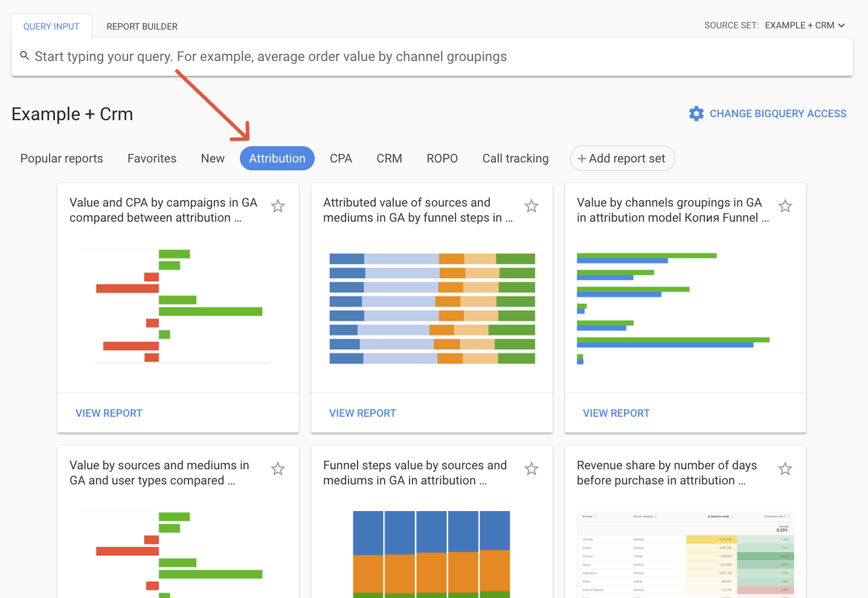
Task: Select the New report category
Action: 213,158
